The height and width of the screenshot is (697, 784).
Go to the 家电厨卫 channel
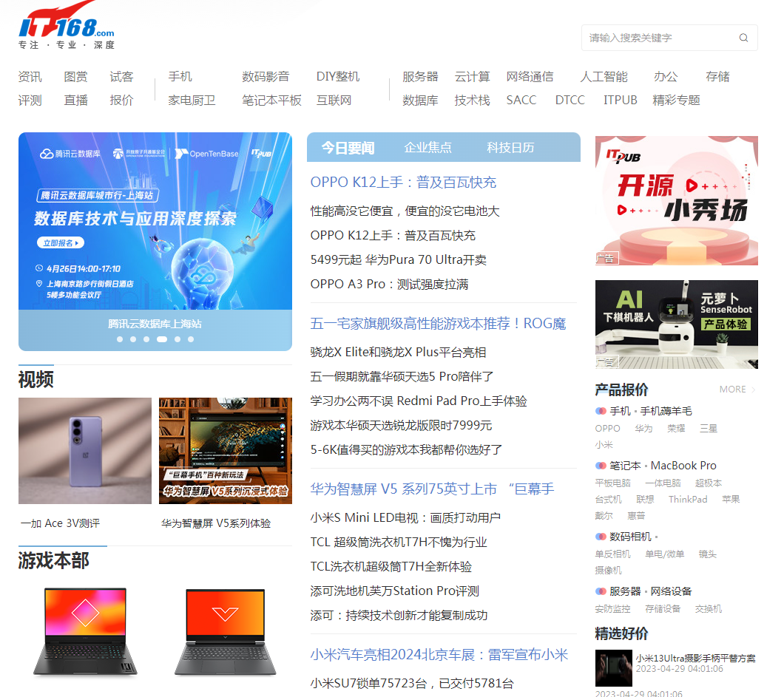pyautogui.click(x=192, y=101)
